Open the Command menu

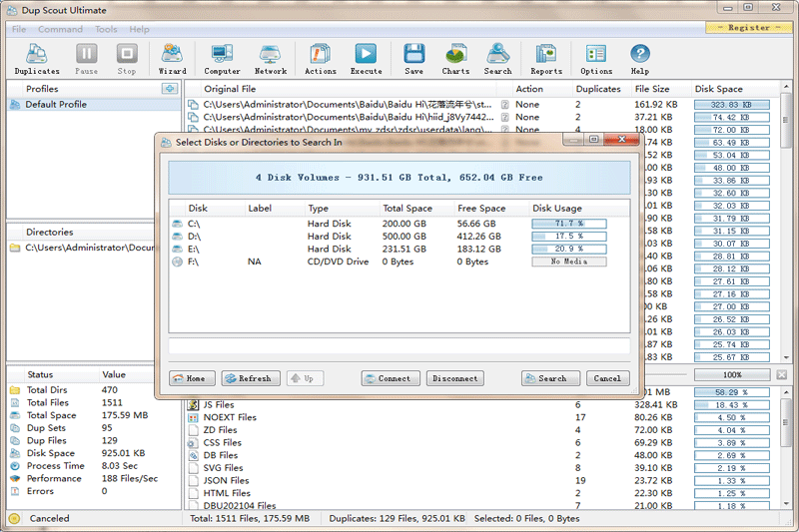point(60,29)
